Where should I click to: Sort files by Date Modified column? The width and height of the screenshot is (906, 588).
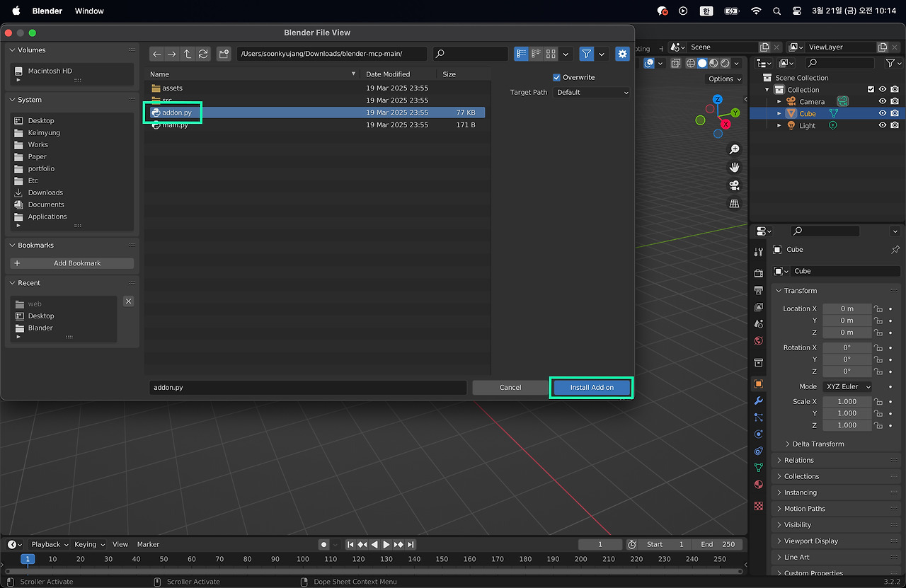point(388,74)
